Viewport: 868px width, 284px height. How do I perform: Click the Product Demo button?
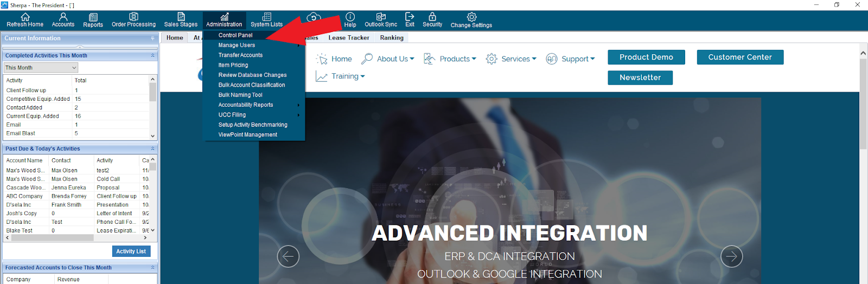point(646,57)
